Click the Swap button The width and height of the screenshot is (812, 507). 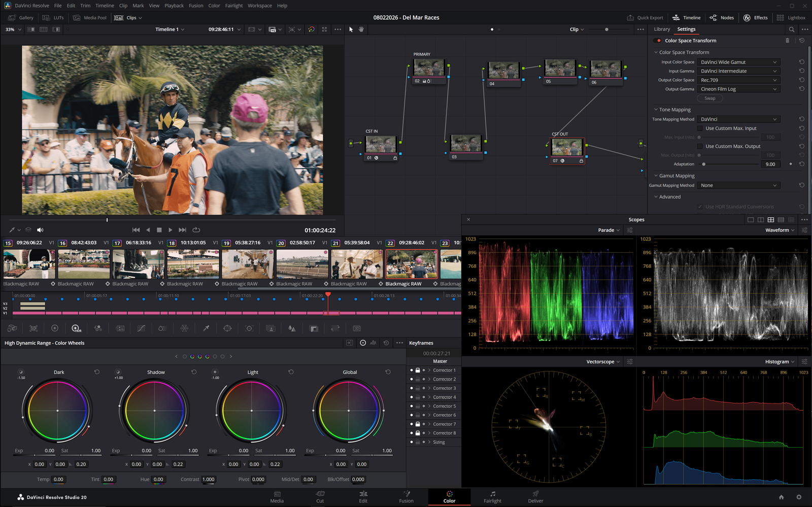[710, 98]
